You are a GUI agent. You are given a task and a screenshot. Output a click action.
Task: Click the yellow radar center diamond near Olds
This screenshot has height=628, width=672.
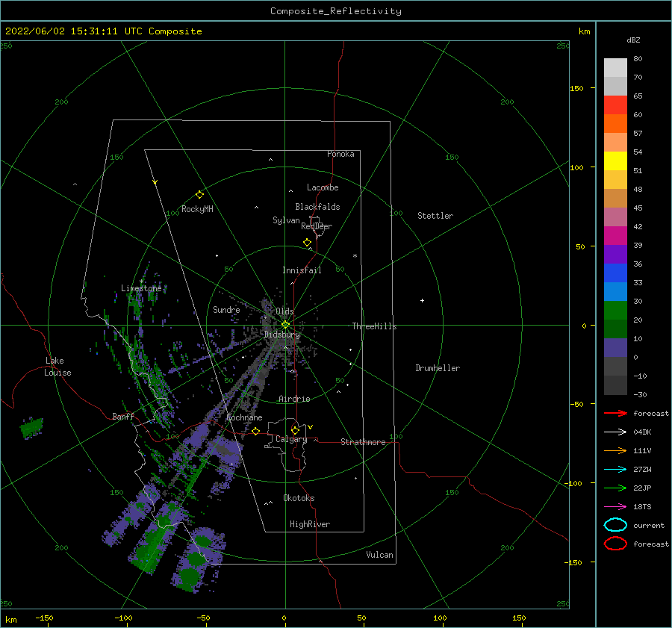285,325
